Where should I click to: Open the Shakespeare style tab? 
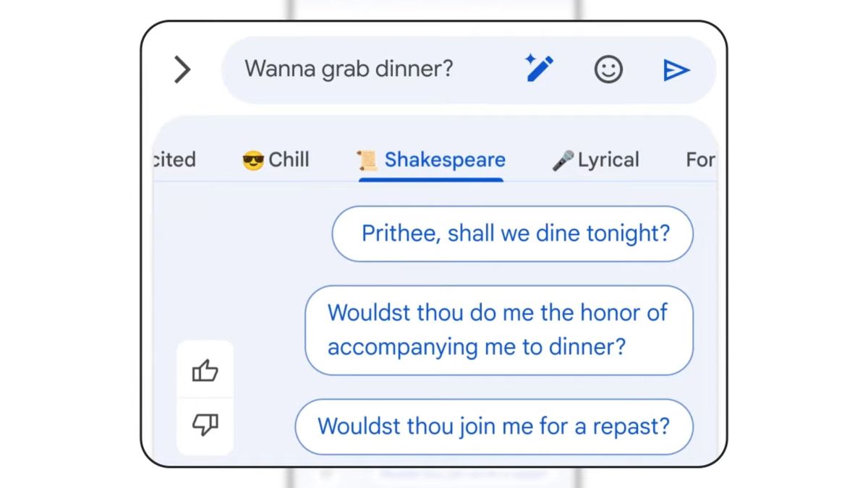pyautogui.click(x=430, y=159)
